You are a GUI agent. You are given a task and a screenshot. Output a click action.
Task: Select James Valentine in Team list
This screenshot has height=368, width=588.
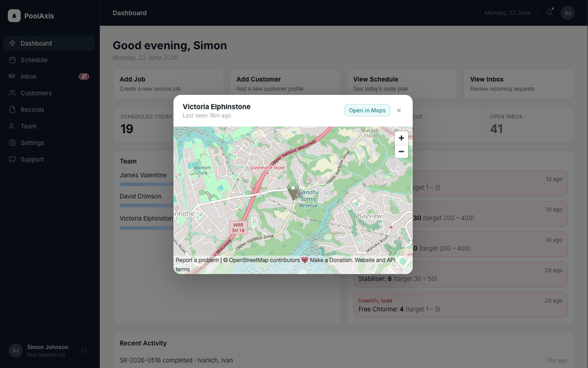[x=143, y=175]
